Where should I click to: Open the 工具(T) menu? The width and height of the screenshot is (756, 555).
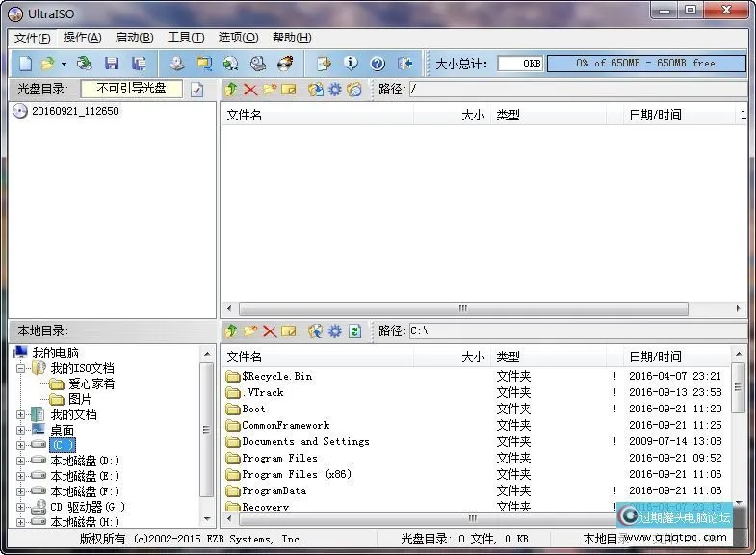click(x=185, y=38)
